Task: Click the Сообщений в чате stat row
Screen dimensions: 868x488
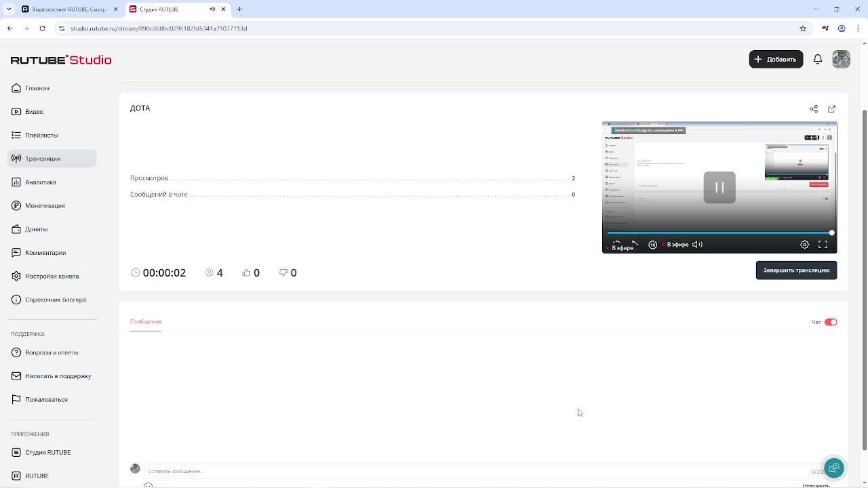Action: 353,195
